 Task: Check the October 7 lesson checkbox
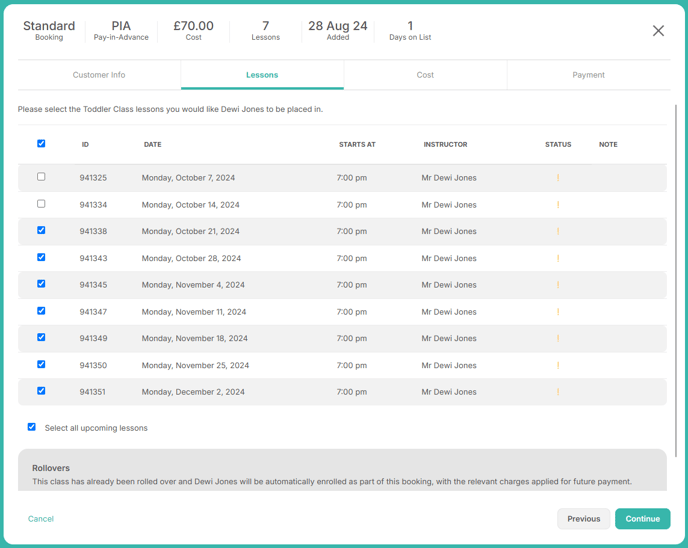(x=41, y=176)
